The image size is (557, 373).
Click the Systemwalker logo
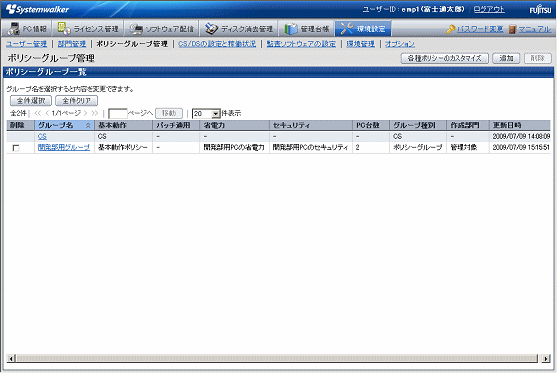[x=37, y=9]
